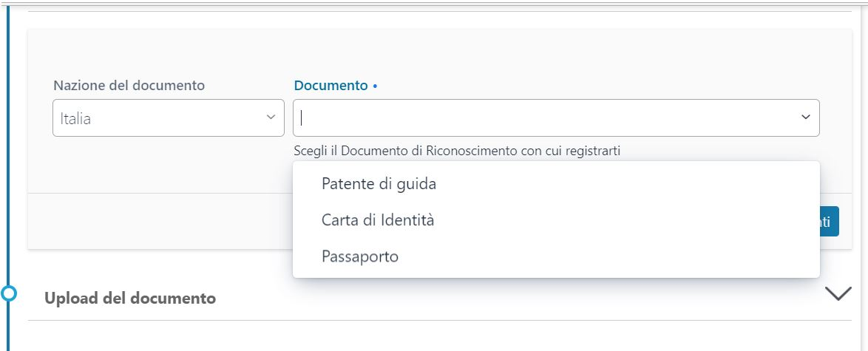This screenshot has height=351, width=868.
Task: Collapse the Documento dropdown via its arrow
Action: click(806, 118)
